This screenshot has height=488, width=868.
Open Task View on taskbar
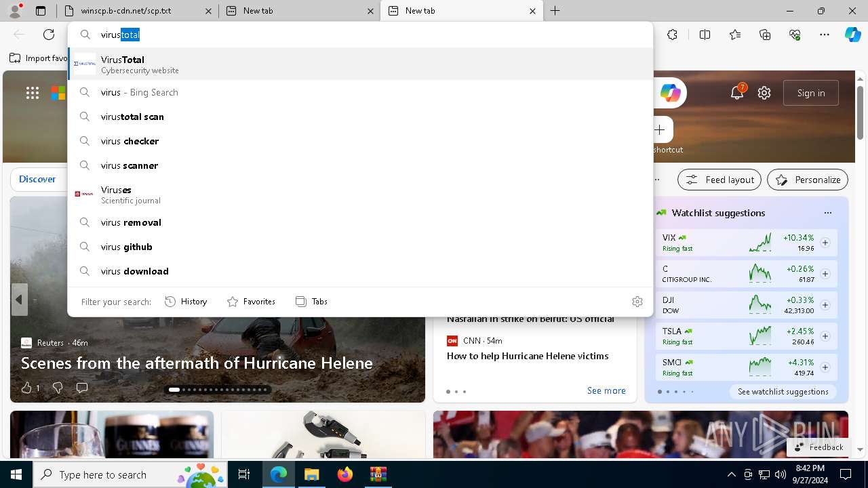click(244, 474)
